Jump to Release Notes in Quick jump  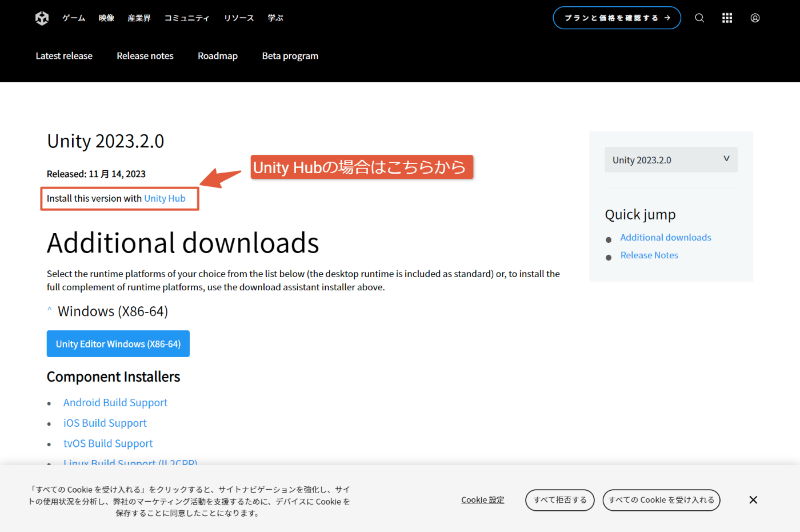pos(649,255)
